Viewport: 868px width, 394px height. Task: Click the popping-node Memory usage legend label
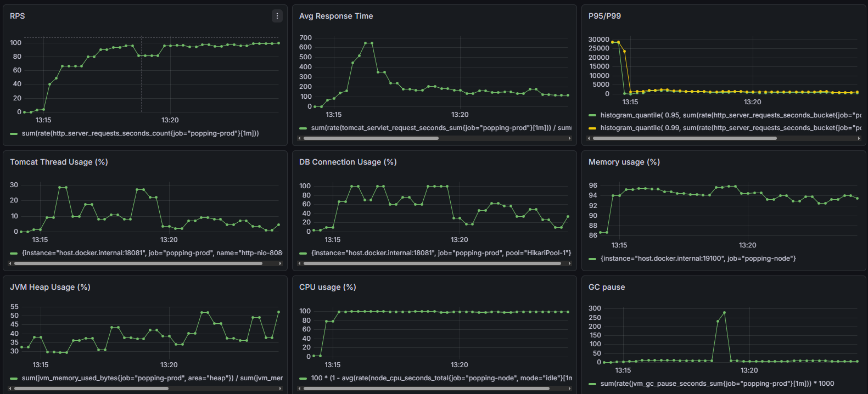pyautogui.click(x=698, y=258)
